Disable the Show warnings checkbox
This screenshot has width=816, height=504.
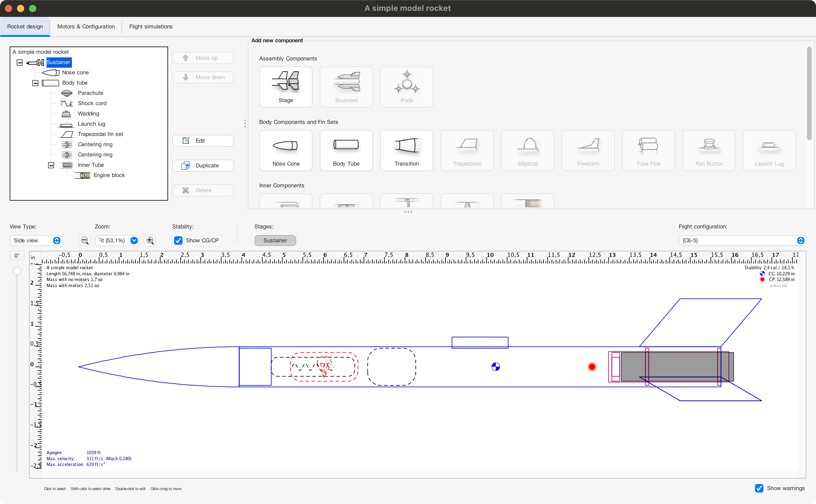759,488
